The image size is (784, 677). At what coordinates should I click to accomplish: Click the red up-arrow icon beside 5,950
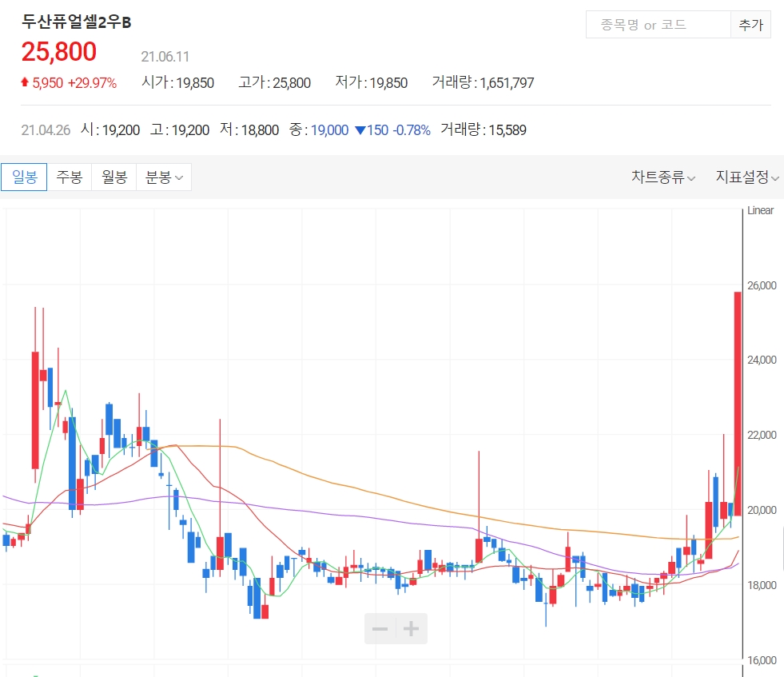(x=25, y=82)
